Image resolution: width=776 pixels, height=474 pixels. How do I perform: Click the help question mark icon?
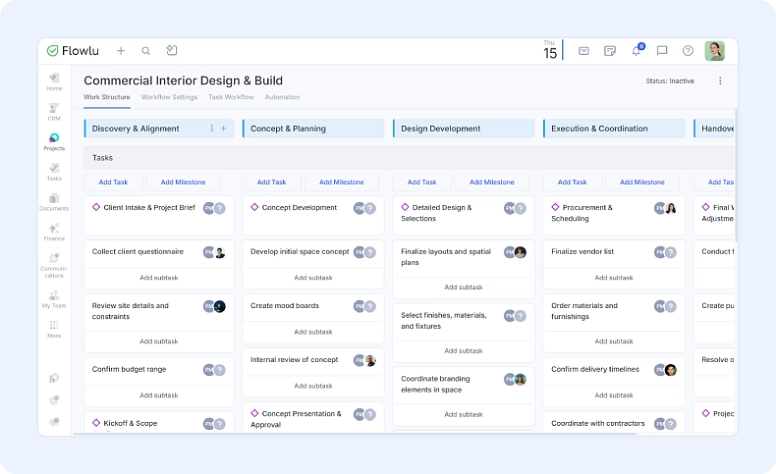688,50
